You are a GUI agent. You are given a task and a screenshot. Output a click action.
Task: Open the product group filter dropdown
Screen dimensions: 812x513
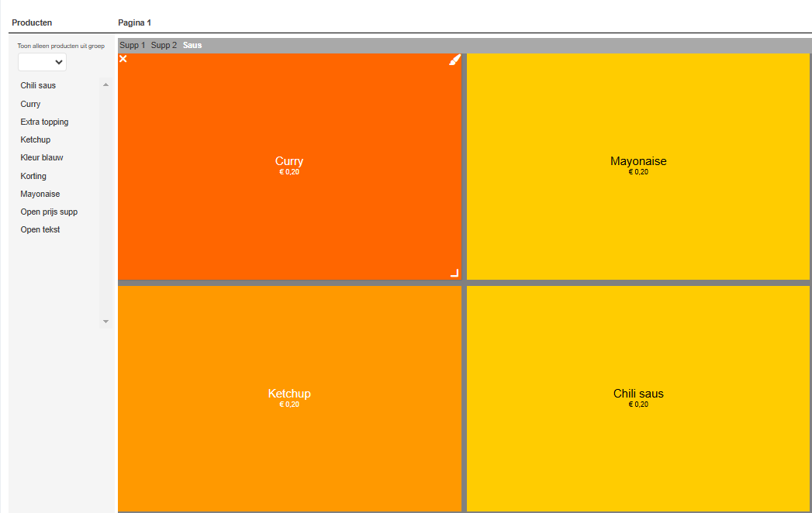(43, 63)
